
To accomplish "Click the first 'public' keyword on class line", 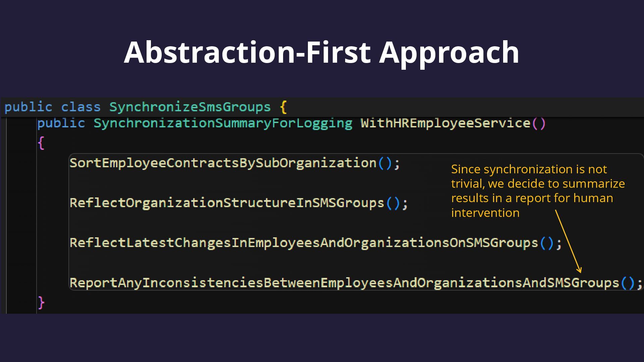I will (x=28, y=107).
